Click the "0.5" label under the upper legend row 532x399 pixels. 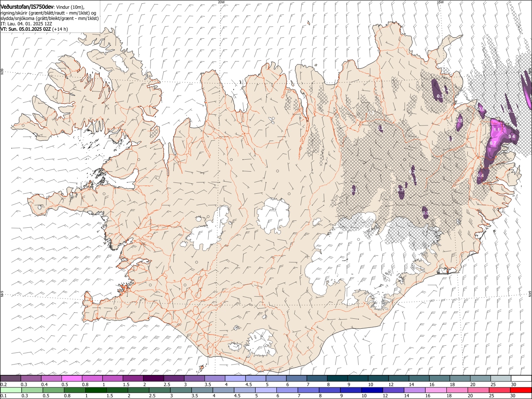(x=65, y=384)
